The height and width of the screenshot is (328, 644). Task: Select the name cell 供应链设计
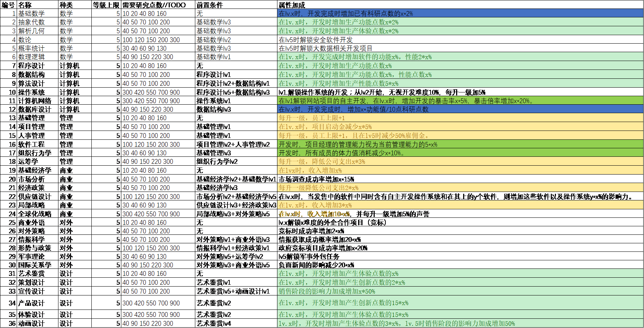point(38,196)
